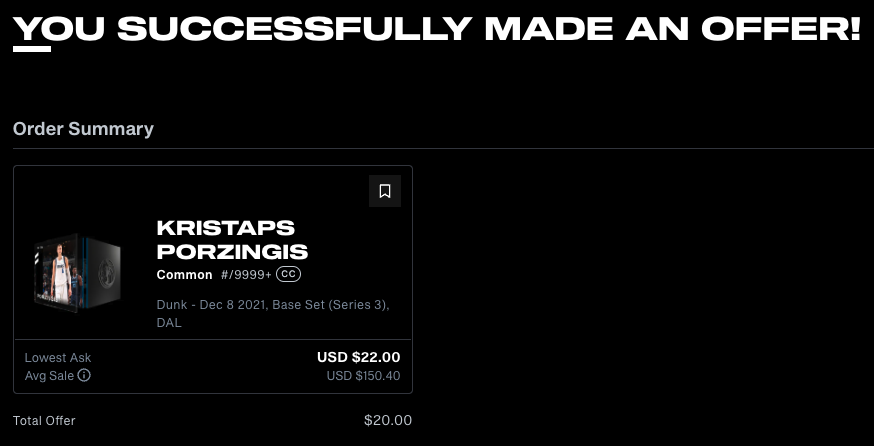Click the successfully made an offer headline

pyautogui.click(x=437, y=28)
